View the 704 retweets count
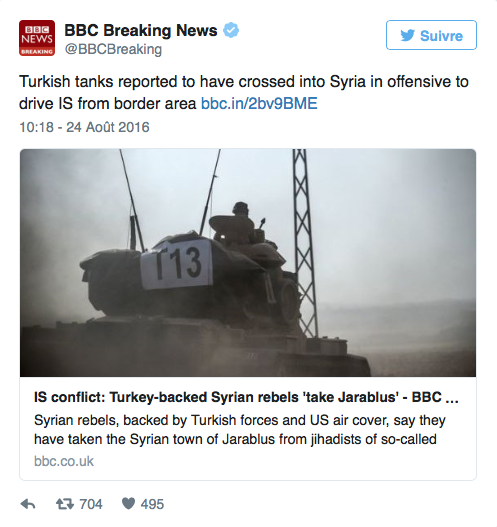497x527 pixels. (91, 504)
